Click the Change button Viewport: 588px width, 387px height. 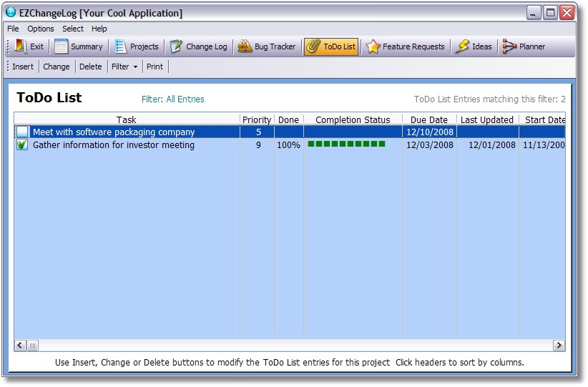(57, 67)
